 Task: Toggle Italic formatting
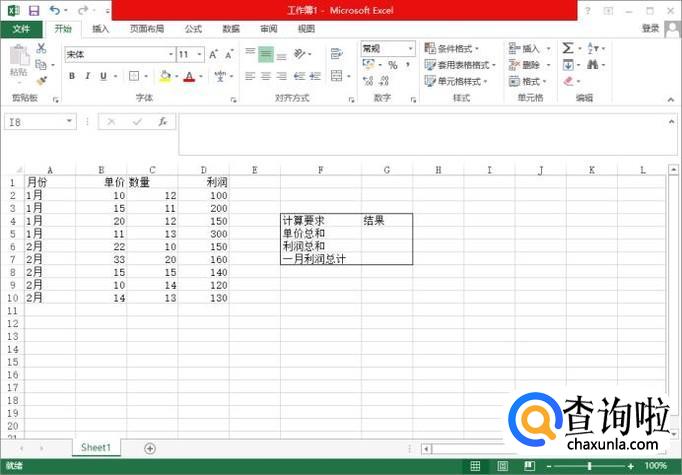[x=87, y=76]
